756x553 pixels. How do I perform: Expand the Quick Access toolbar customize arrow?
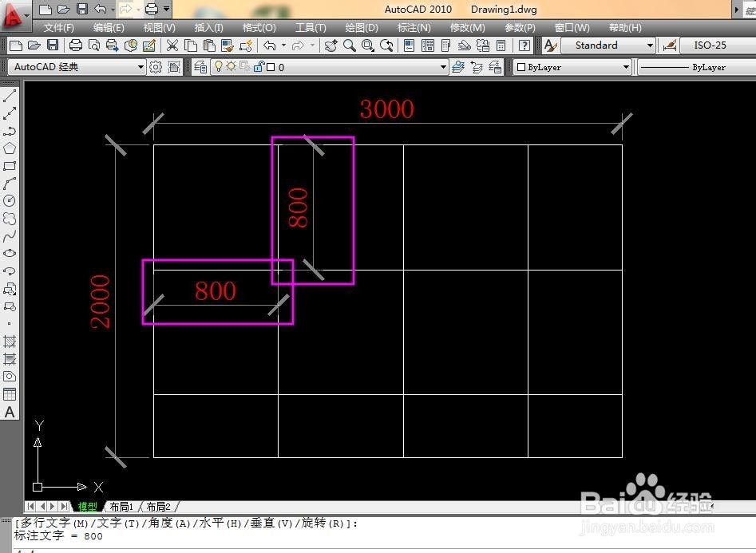pyautogui.click(x=166, y=9)
